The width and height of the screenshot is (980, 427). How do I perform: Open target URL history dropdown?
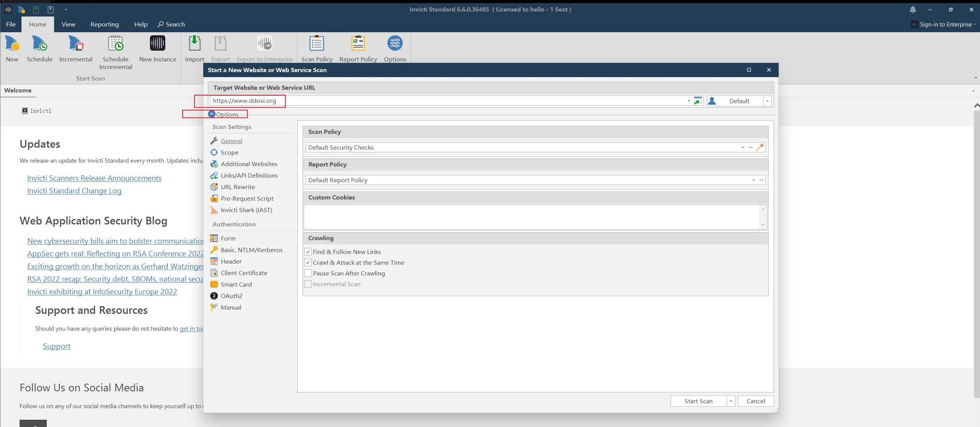pyautogui.click(x=689, y=101)
